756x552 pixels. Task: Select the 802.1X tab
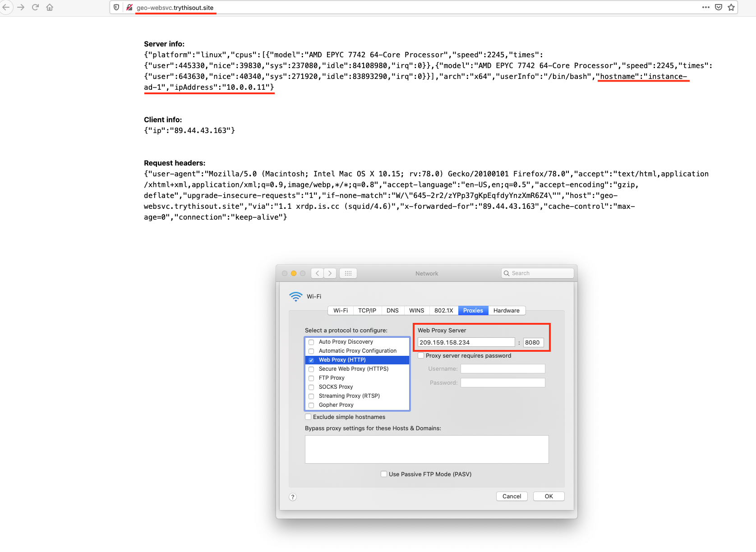coord(444,311)
